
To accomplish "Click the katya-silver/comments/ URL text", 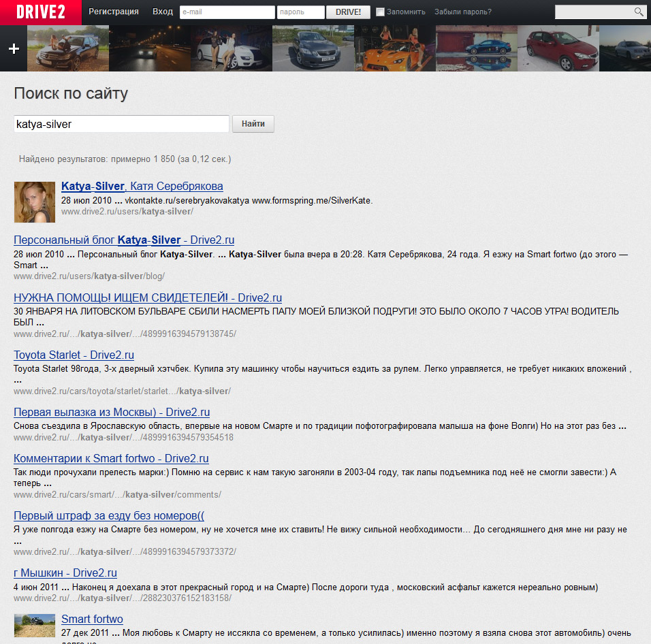I will [118, 495].
